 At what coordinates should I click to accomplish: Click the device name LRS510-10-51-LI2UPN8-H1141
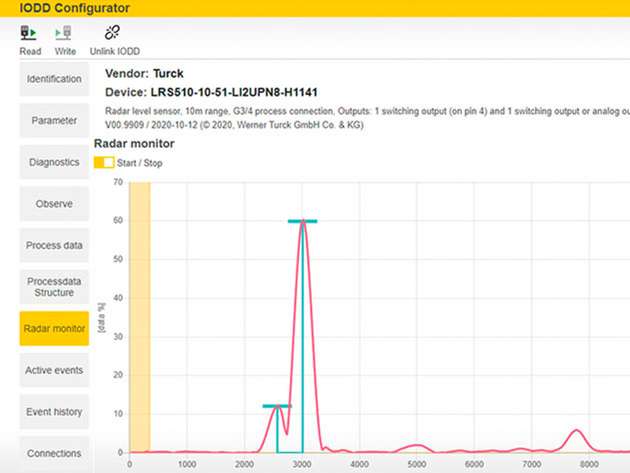[x=234, y=92]
